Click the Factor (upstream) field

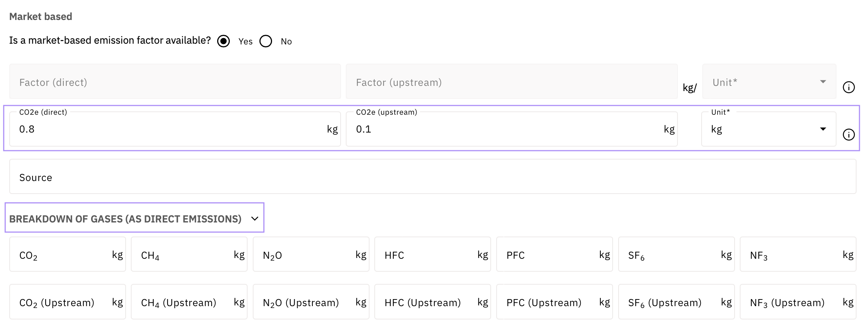tap(511, 82)
